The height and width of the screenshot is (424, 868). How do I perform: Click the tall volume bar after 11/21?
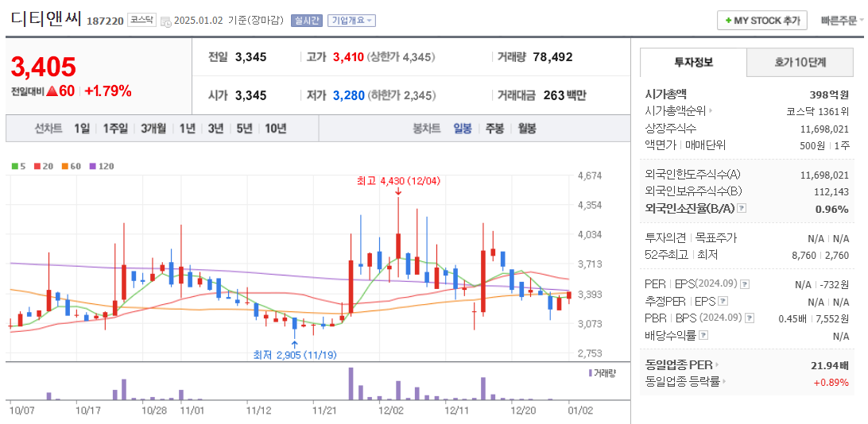click(x=351, y=384)
